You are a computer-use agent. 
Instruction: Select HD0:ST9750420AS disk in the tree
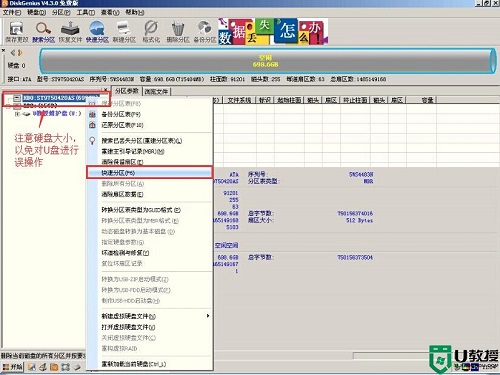pos(60,98)
